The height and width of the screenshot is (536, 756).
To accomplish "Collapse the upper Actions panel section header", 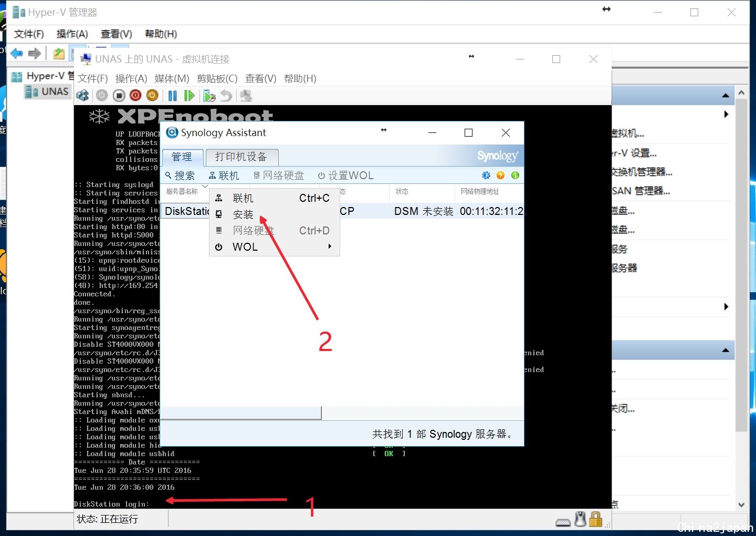I will pos(726,95).
